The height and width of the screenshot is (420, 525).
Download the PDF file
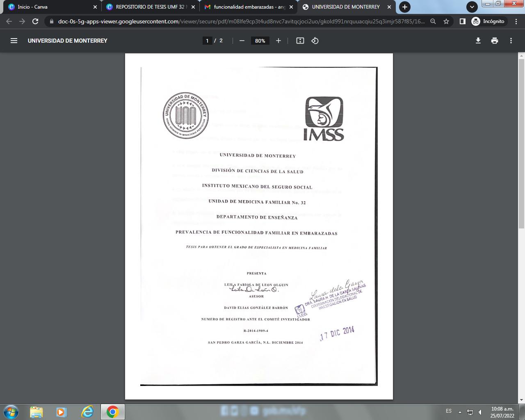click(478, 41)
